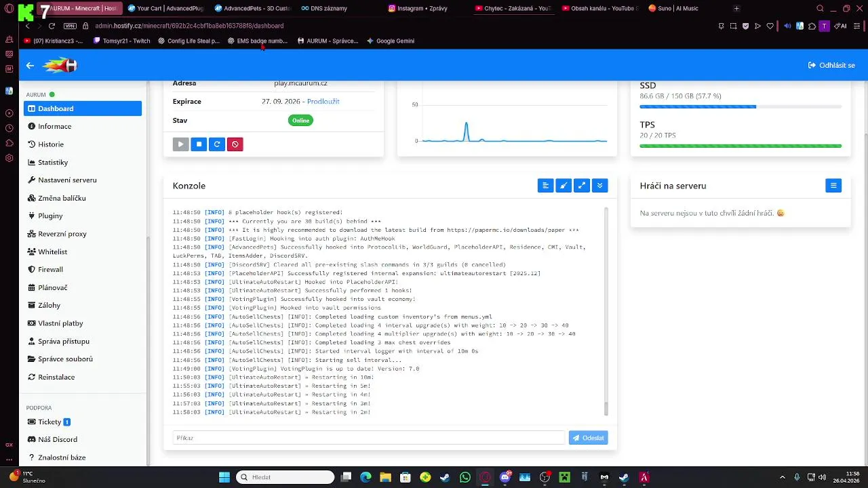Click the Hostify rocket logo
Image resolution: width=868 pixels, height=488 pixels.
click(60, 66)
